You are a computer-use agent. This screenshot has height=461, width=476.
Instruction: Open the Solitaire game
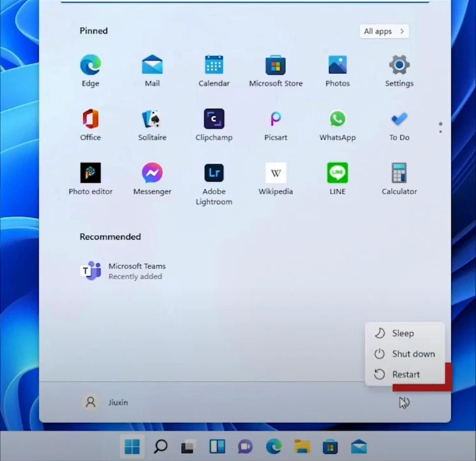[152, 124]
